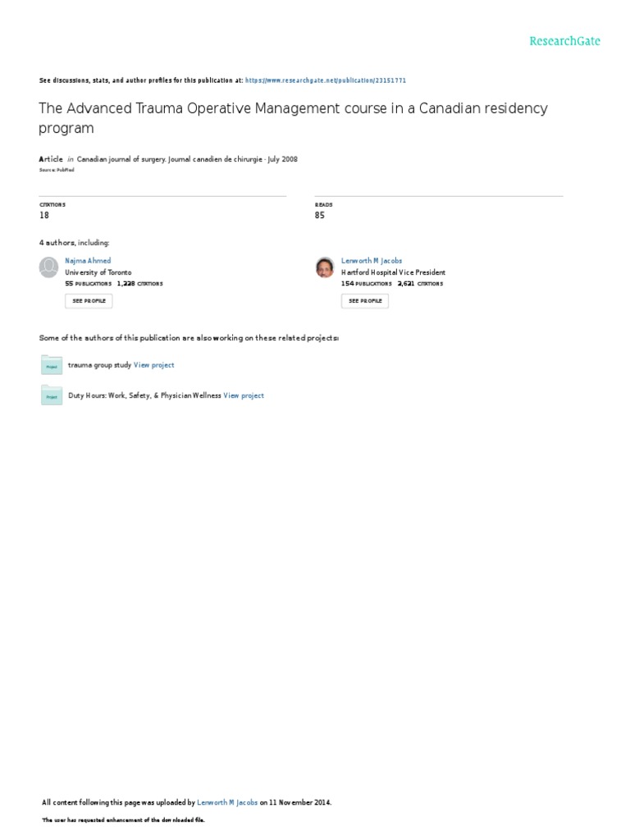Click See Profile button under Najma Ahmed
630x840 pixels.
pyautogui.click(x=89, y=301)
